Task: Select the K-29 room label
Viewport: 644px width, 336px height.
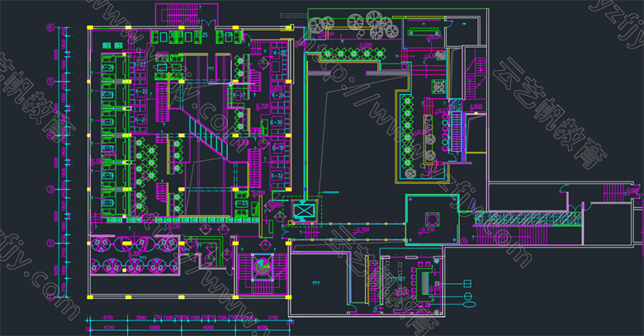Action: (x=278, y=95)
